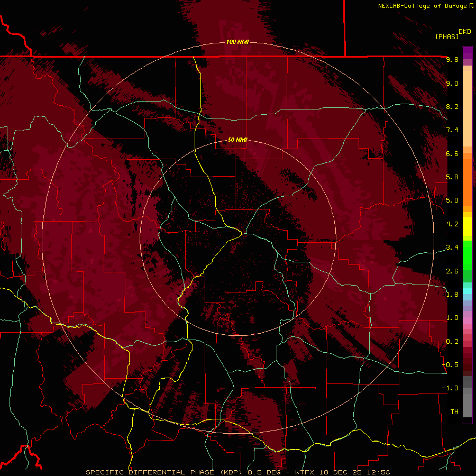Click the 6.6 scale value
The image size is (476, 476).
point(452,154)
